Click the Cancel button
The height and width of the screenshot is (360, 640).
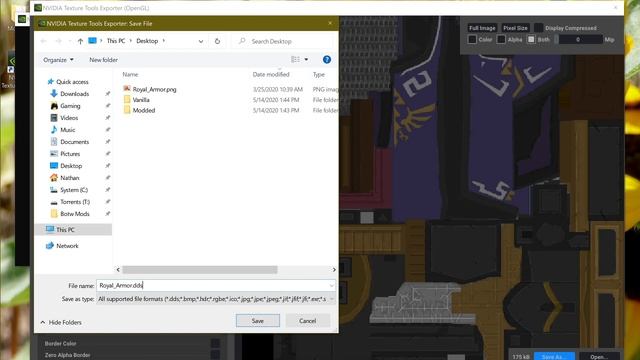[307, 321]
